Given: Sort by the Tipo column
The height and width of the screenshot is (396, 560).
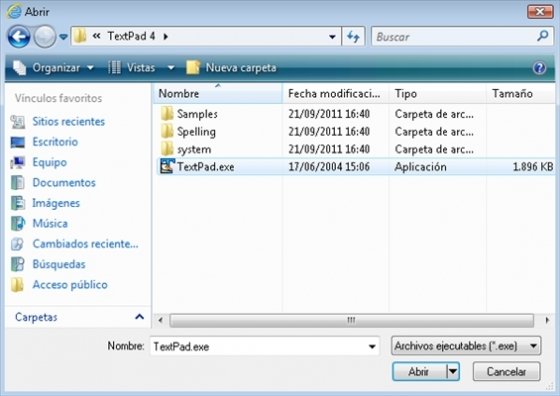Looking at the screenshot, I should 437,94.
